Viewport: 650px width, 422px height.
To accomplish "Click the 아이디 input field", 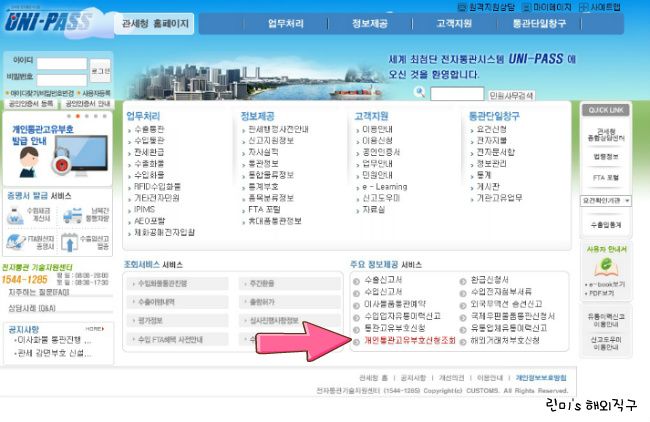I will point(62,63).
